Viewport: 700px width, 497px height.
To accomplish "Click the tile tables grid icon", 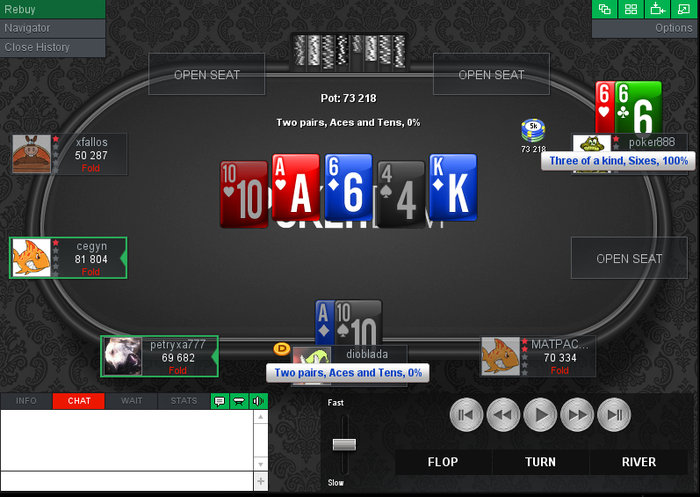I will (x=631, y=9).
